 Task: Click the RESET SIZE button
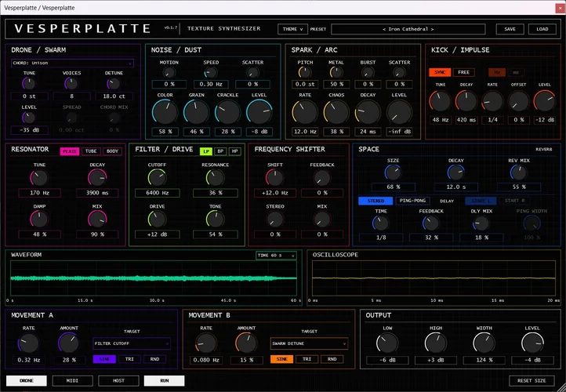tap(532, 381)
